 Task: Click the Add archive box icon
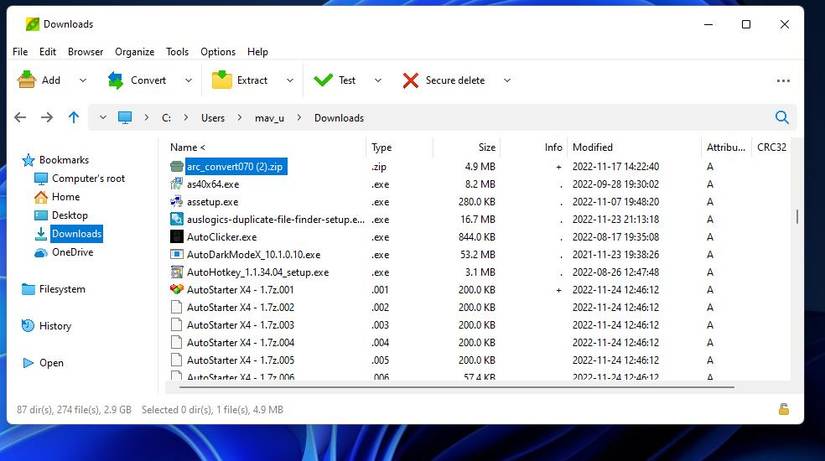pos(26,80)
